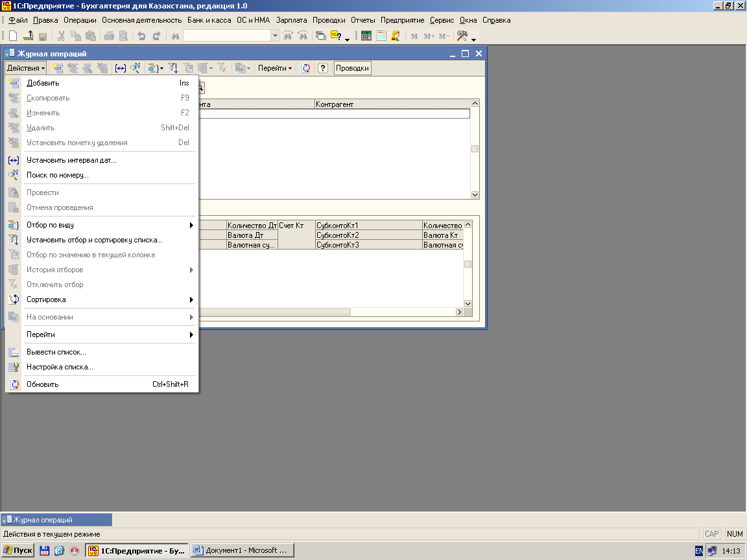The image size is (747, 560).
Task: Click the Add record icon in journal toolbar
Action: click(58, 68)
